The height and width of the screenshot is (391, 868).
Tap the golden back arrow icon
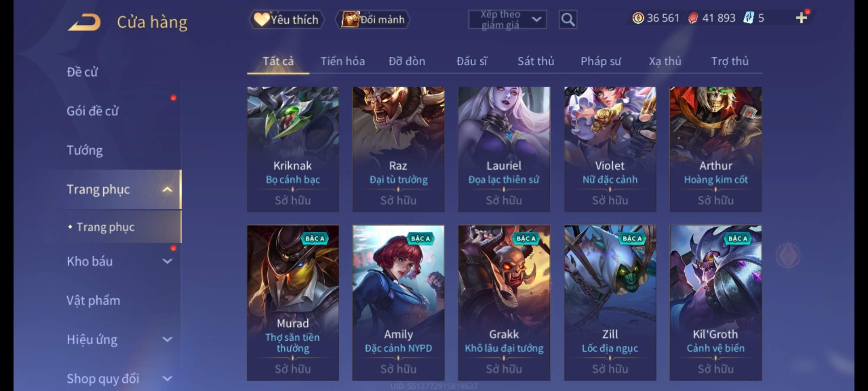tap(84, 22)
